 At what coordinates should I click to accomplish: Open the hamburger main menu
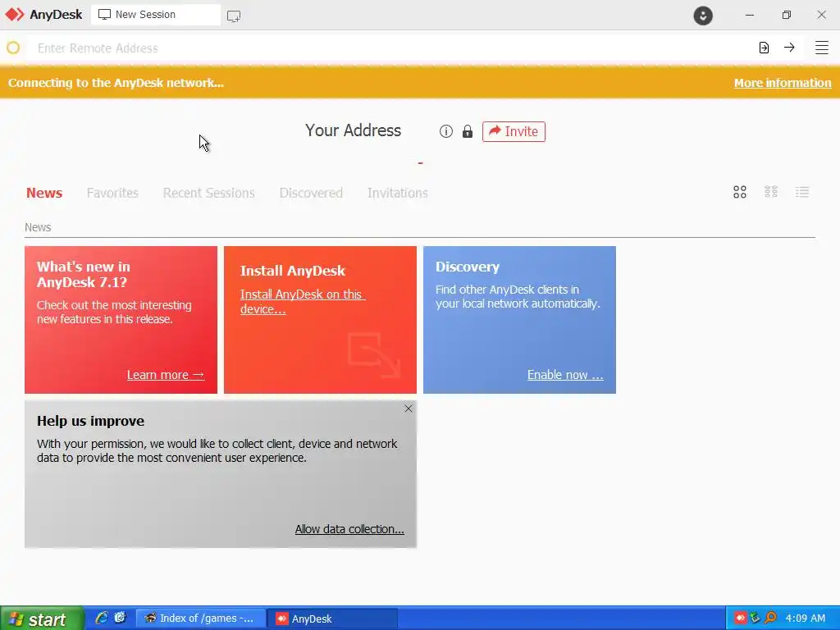pyautogui.click(x=822, y=48)
